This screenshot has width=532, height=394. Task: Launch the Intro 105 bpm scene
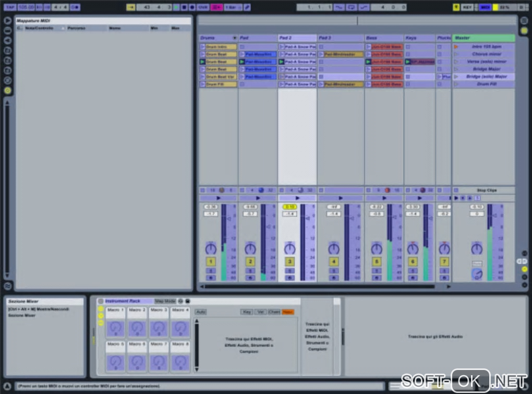[456, 47]
